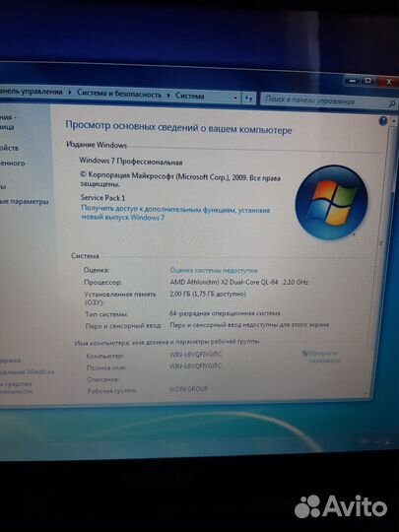Viewport: 399px width, 532px height.
Task: Click the Перо и сенсорный ввод label
Action: 123,326
